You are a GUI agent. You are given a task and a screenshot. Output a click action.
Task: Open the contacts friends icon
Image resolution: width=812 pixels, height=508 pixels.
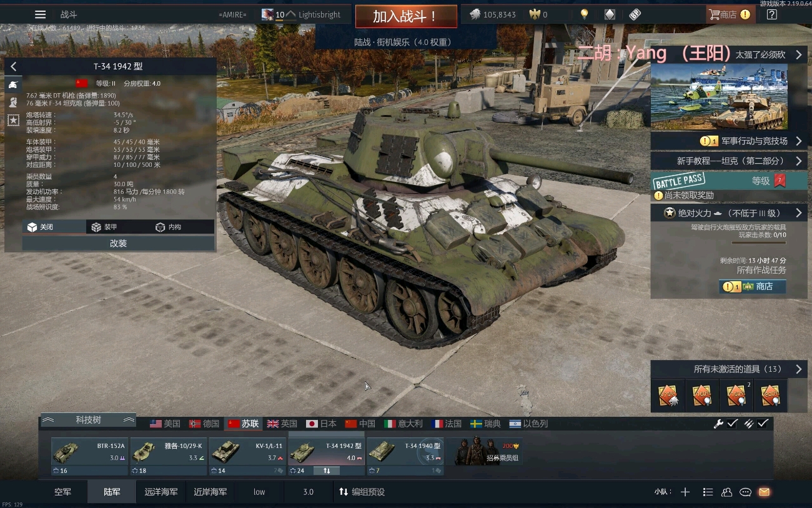[x=726, y=492]
